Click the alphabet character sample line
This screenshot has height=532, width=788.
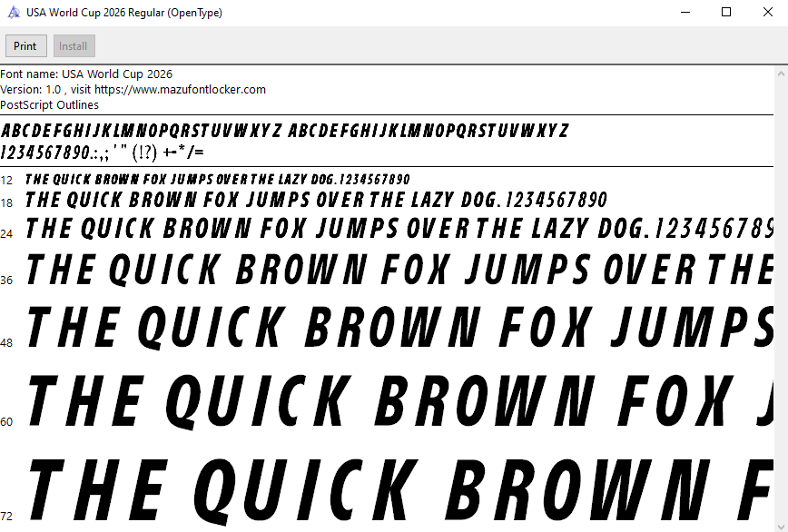coord(285,131)
